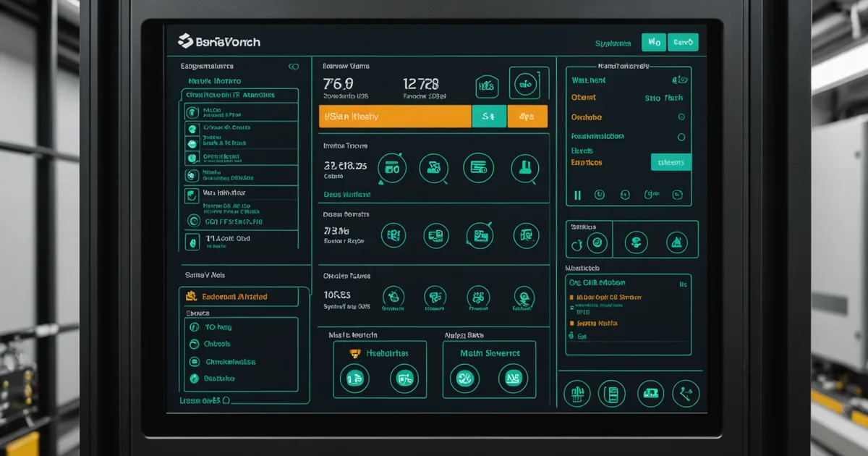Screen dimensions: 868x456
Task: Expand the Eadoreail Mirteled orange header
Action: (x=238, y=296)
